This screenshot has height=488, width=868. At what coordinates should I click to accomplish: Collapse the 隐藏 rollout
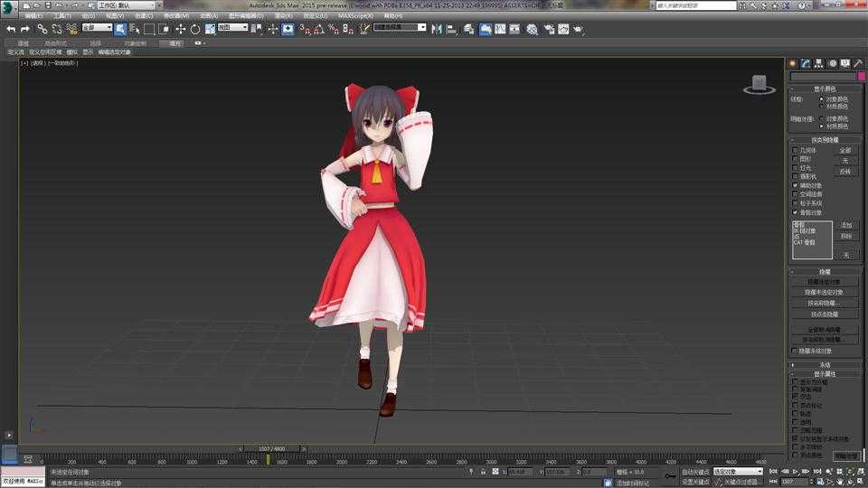(x=825, y=272)
